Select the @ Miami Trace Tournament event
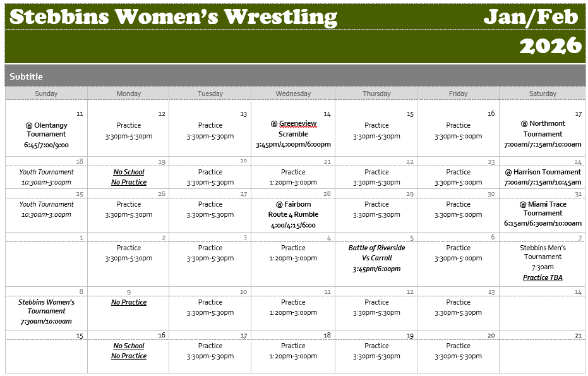Image resolution: width=588 pixels, height=376 pixels. coord(543,209)
